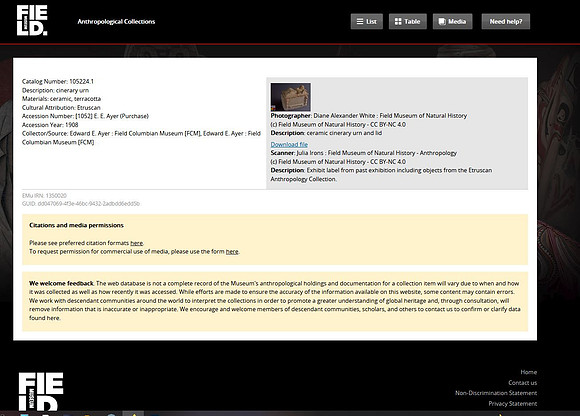Viewport: 580px width, 416px height.
Task: Click the Collector/Source Edward E. Ayer line
Action: (141, 138)
